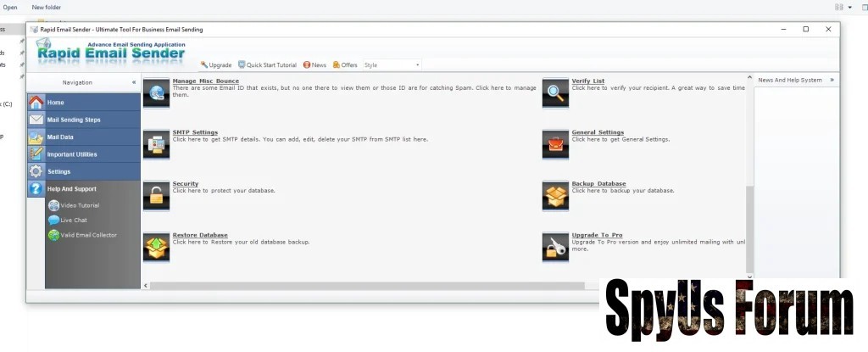Image resolution: width=868 pixels, height=352 pixels.
Task: Click the Security padlock icon
Action: click(x=156, y=195)
